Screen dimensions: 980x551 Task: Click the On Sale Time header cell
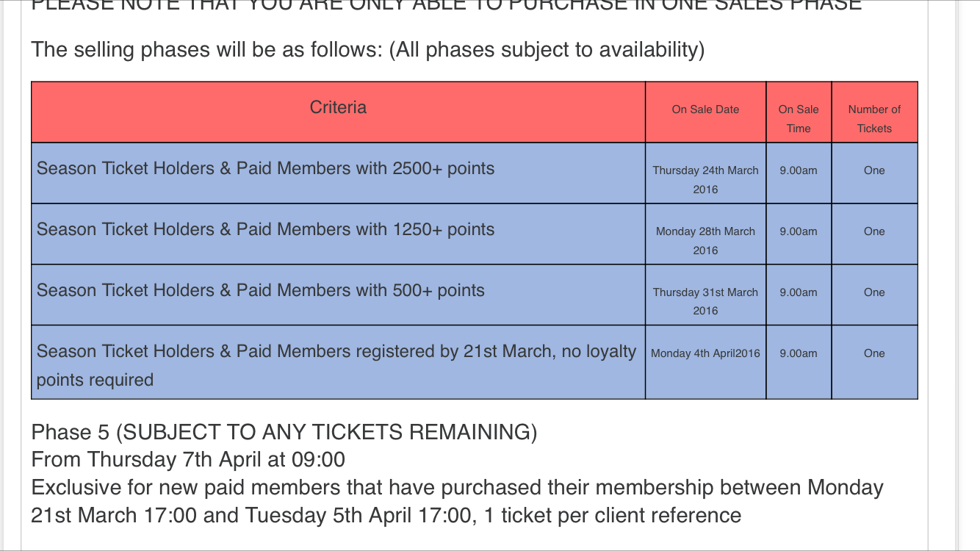click(799, 118)
